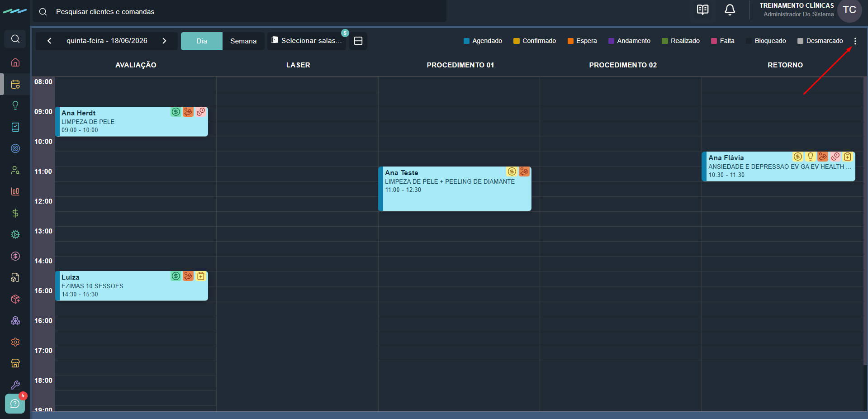Open the orange settings gear icon
The image size is (868, 419).
pyautogui.click(x=15, y=342)
